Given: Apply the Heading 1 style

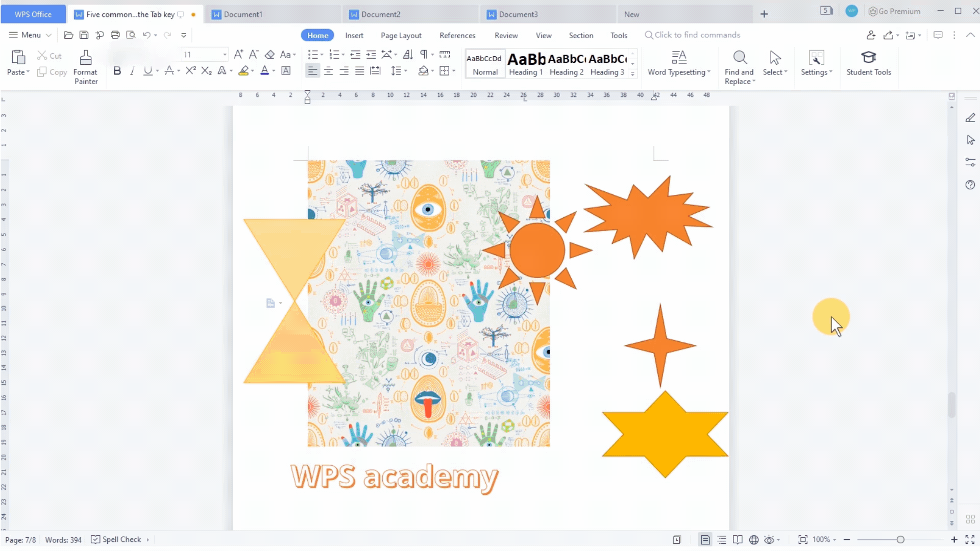Looking at the screenshot, I should (x=526, y=64).
